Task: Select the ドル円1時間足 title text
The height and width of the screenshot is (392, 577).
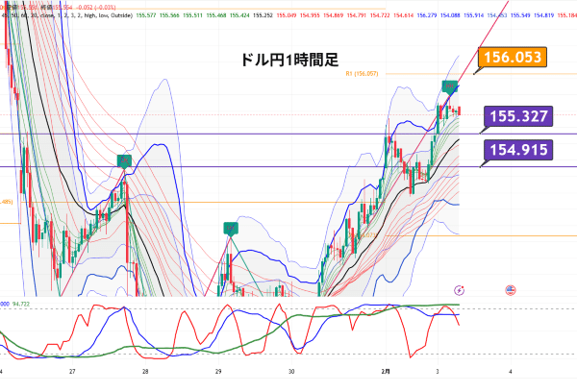Action: point(288,60)
